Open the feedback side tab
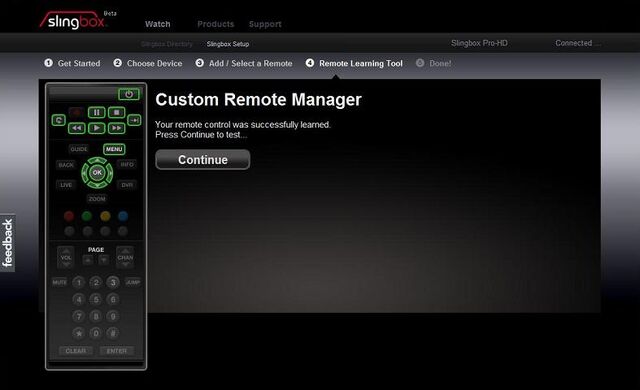This screenshot has width=640, height=390. tap(7, 243)
